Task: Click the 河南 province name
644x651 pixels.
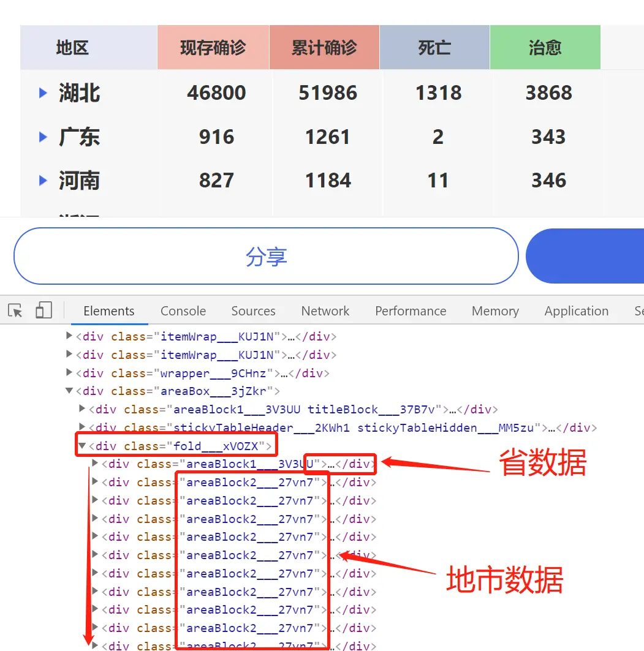Action: coord(79,180)
